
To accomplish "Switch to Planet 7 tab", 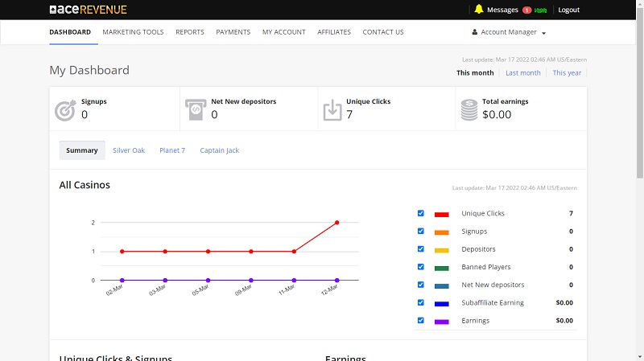I will (172, 150).
